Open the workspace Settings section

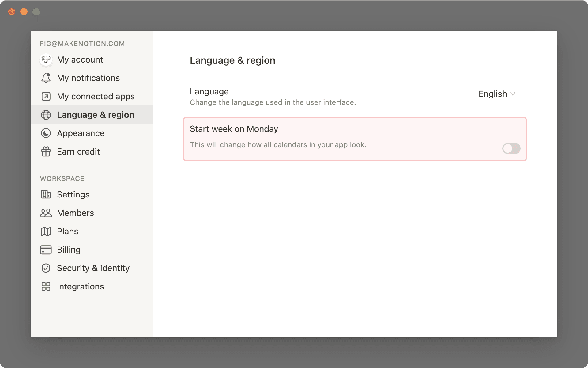coord(73,194)
